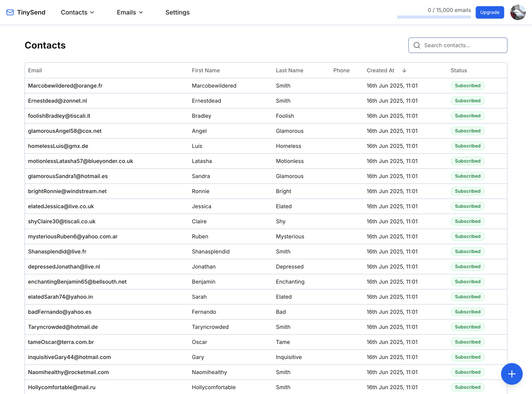
Task: Toggle Subscribed badge for badFernando@yahoo.es
Action: click(467, 312)
